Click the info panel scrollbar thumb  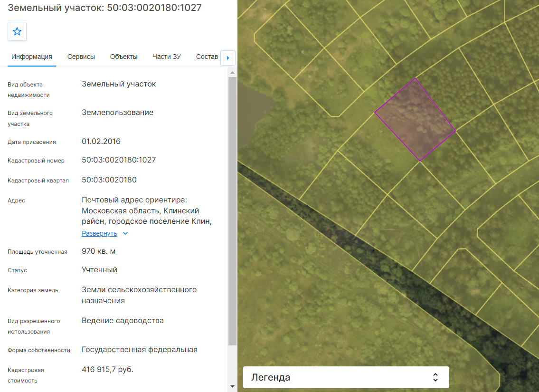[232, 211]
